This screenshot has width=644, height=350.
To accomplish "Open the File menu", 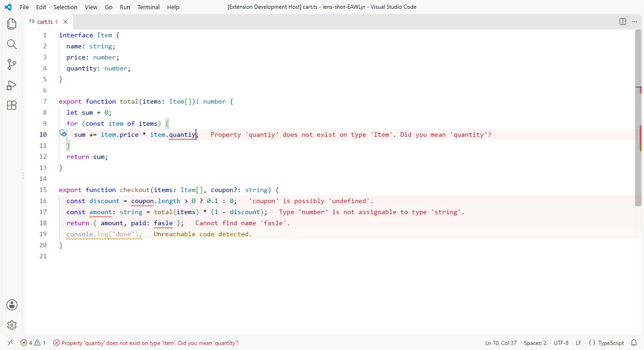I will [x=24, y=7].
